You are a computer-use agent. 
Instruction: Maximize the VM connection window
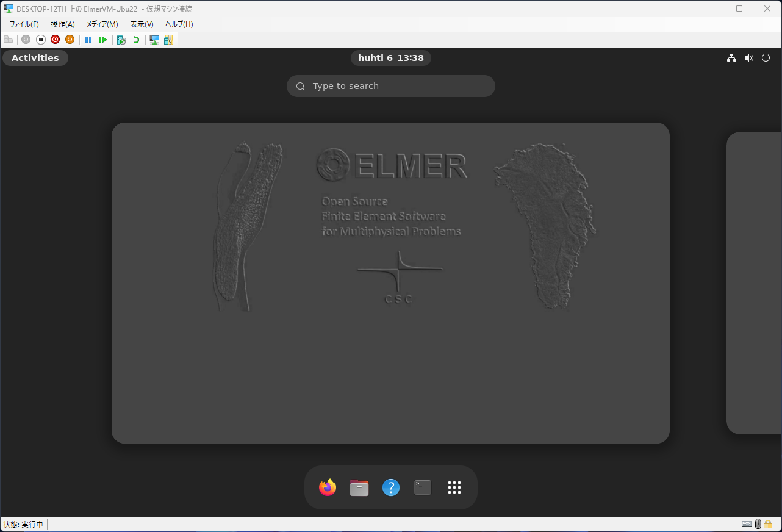(x=739, y=9)
